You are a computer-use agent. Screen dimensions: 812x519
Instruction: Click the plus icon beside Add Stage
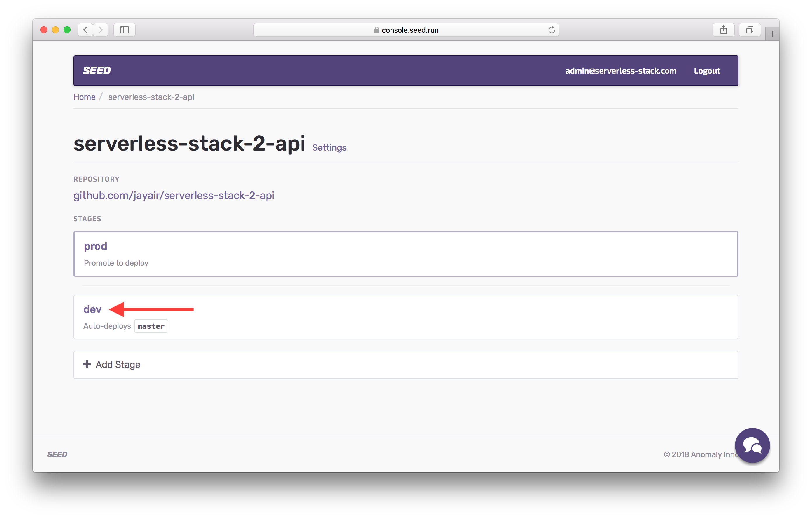(x=87, y=365)
